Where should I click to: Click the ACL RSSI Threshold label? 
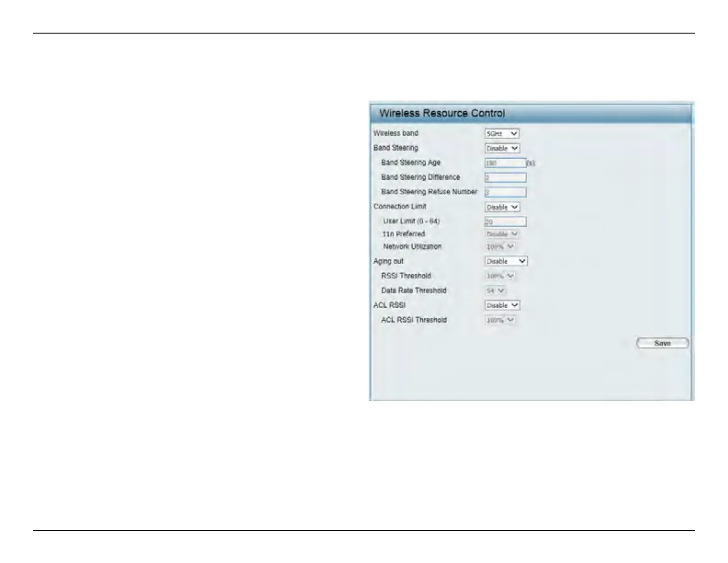(414, 320)
